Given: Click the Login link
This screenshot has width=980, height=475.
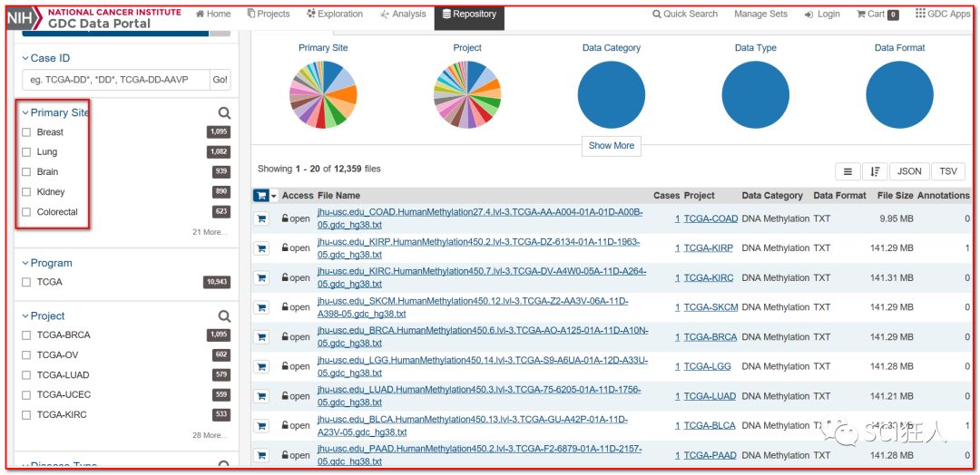Looking at the screenshot, I should [822, 14].
